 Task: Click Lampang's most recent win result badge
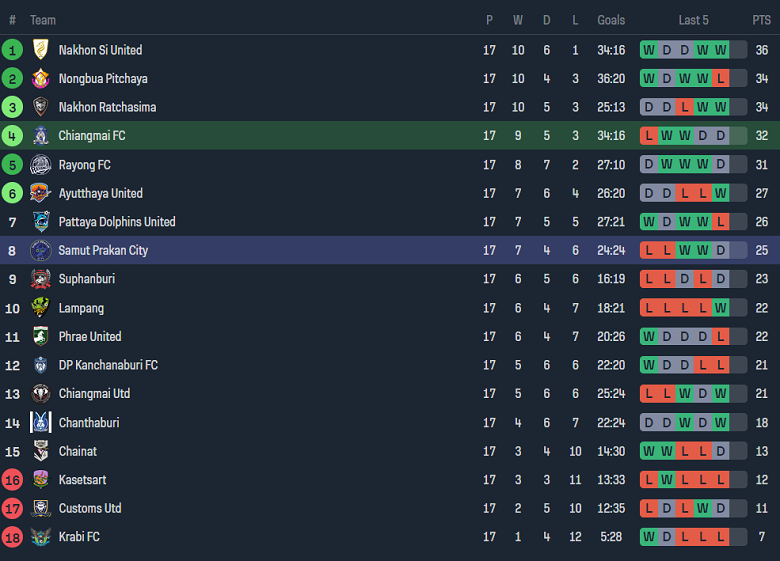click(720, 308)
